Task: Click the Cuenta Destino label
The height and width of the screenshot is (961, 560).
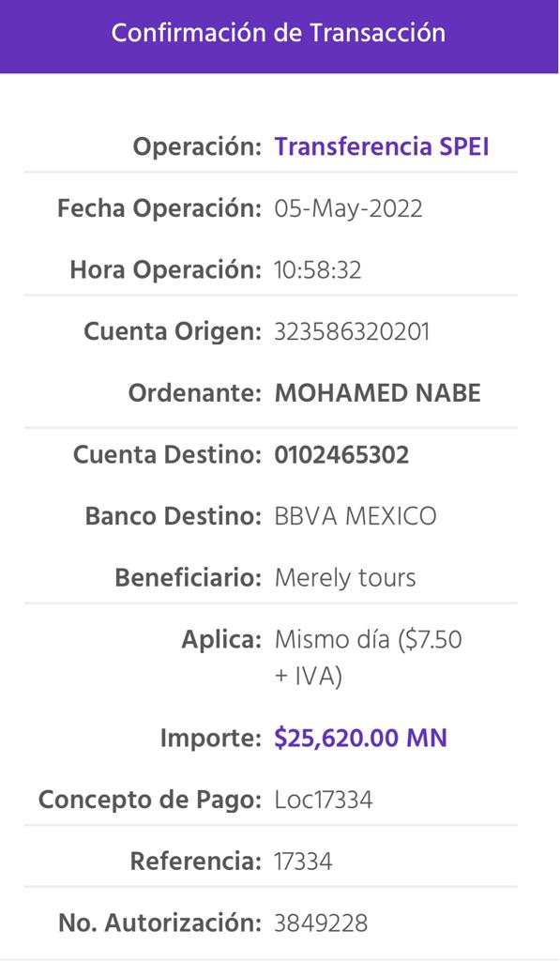Action: [167, 455]
